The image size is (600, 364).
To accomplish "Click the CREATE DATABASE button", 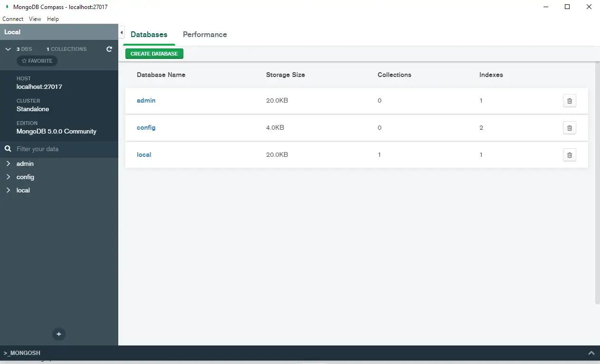I will (x=154, y=54).
